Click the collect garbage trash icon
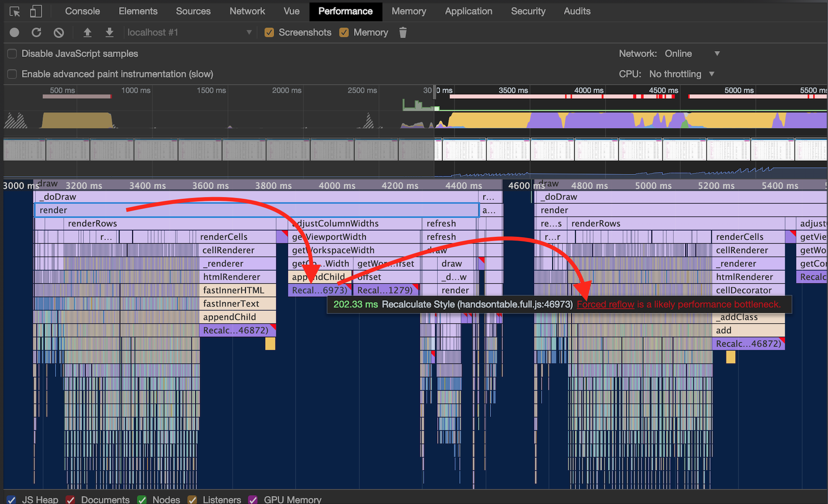Image resolution: width=828 pixels, height=504 pixels. (403, 33)
